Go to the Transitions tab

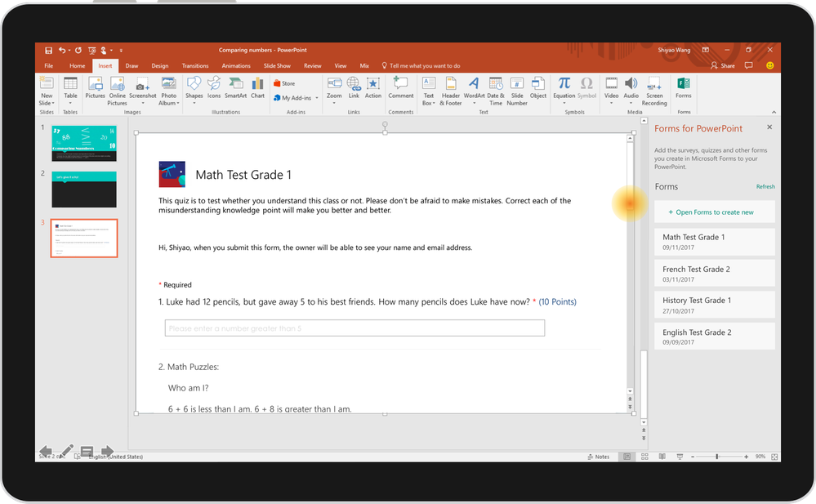pyautogui.click(x=195, y=65)
